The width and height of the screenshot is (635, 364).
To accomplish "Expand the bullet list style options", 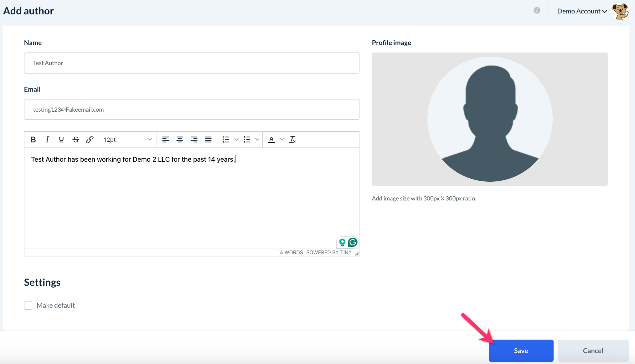I will [x=257, y=139].
